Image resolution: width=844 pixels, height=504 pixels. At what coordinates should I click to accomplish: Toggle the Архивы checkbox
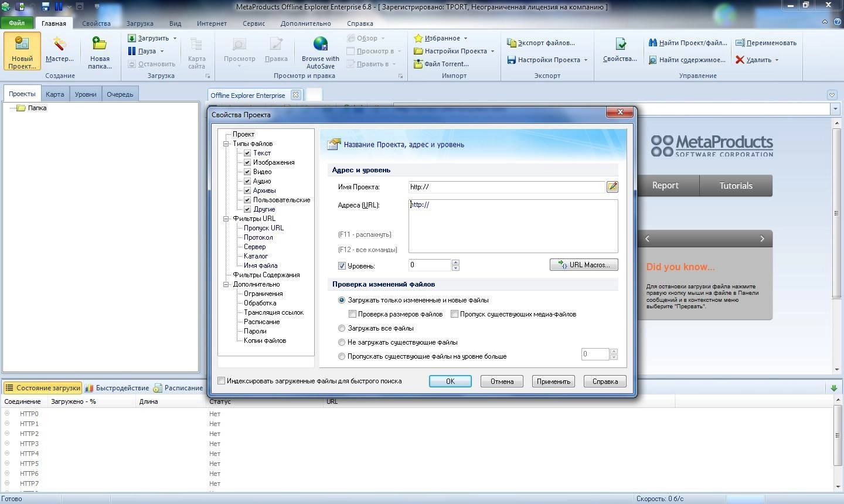point(247,190)
